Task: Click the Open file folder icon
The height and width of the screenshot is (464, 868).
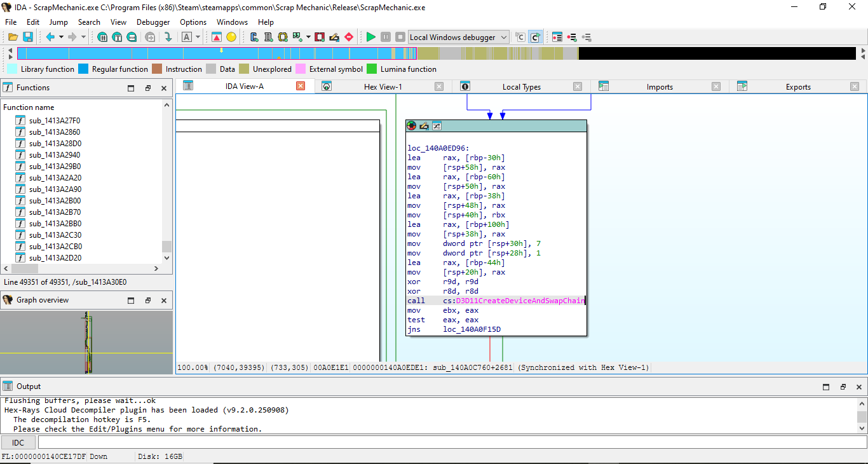Action: tap(13, 37)
